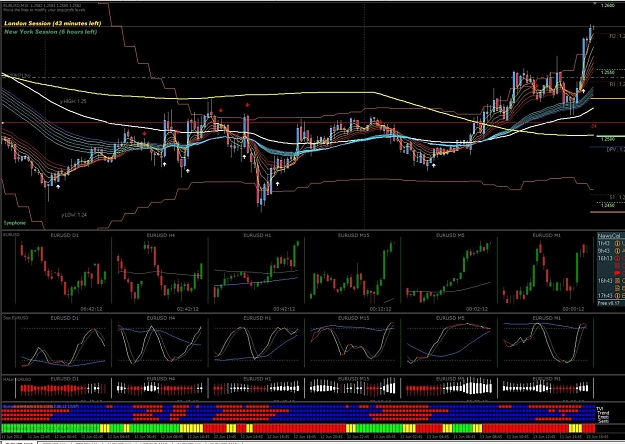Click the news impact icon beside 17h43
The height and width of the screenshot is (444, 625).
[x=618, y=296]
